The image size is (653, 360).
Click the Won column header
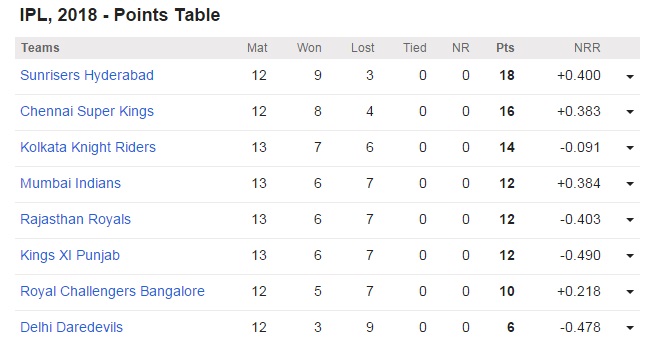point(309,48)
